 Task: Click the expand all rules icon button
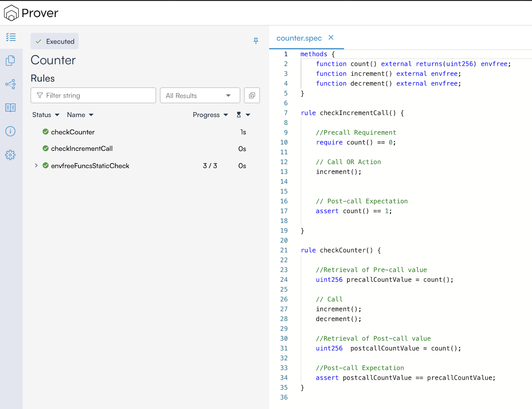point(252,95)
